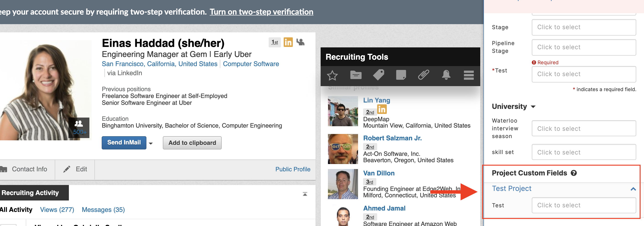Collapse the Test Project chevron
This screenshot has width=644, height=226.
pyautogui.click(x=633, y=189)
